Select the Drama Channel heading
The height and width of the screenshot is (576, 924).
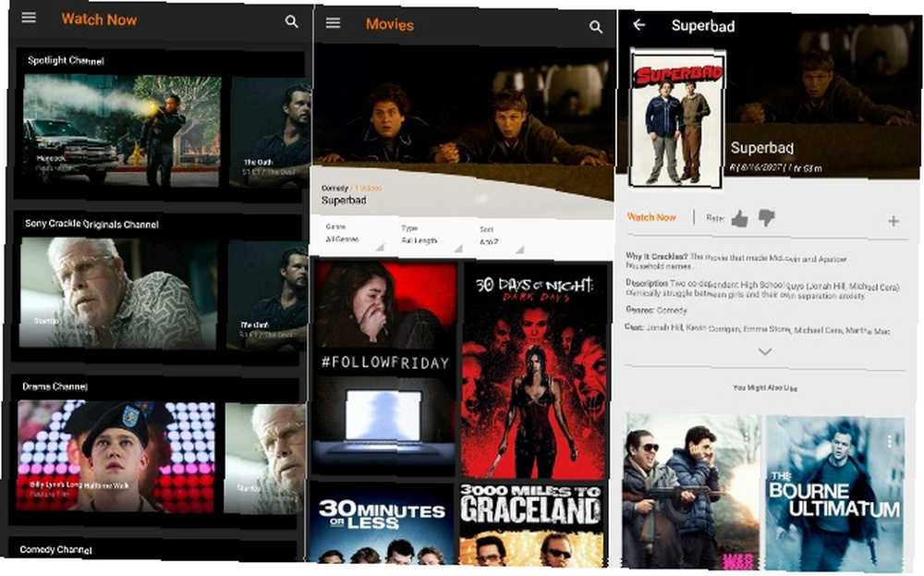pos(55,386)
